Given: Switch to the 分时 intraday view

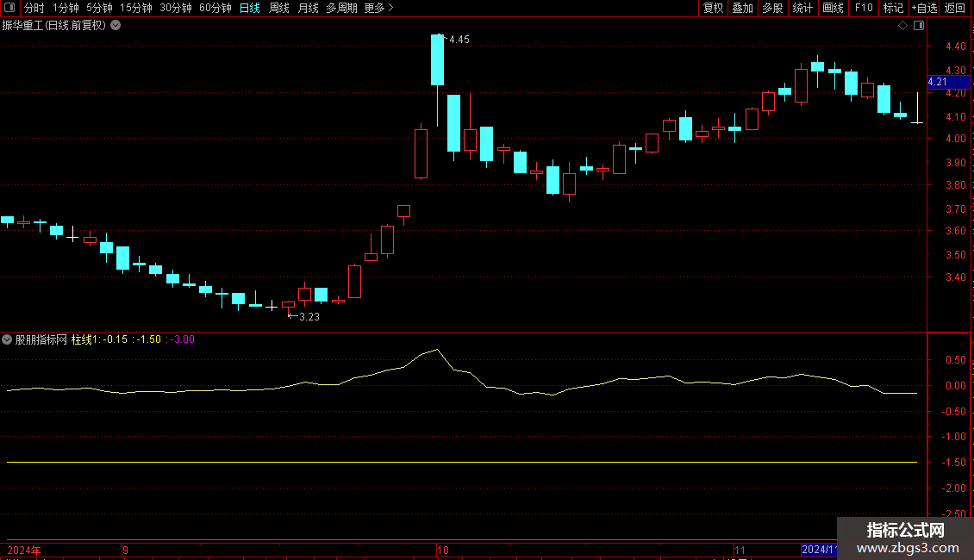Looking at the screenshot, I should 34,8.
